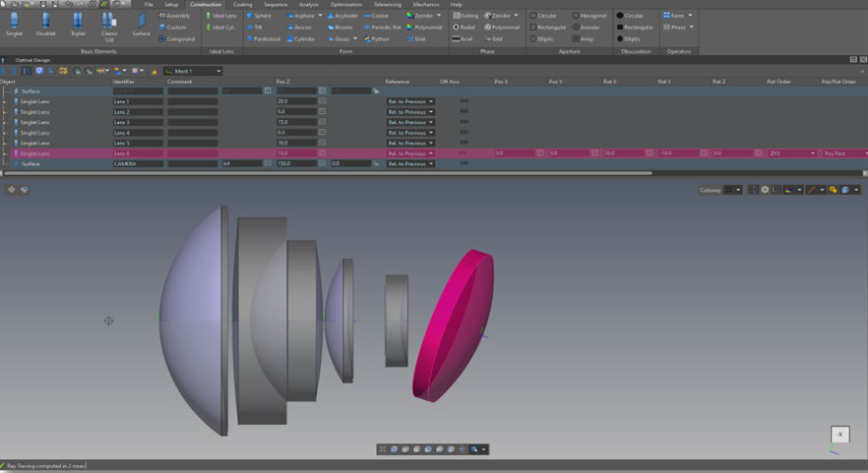Choose the Python form
The height and width of the screenshot is (473, 868).
tap(376, 38)
